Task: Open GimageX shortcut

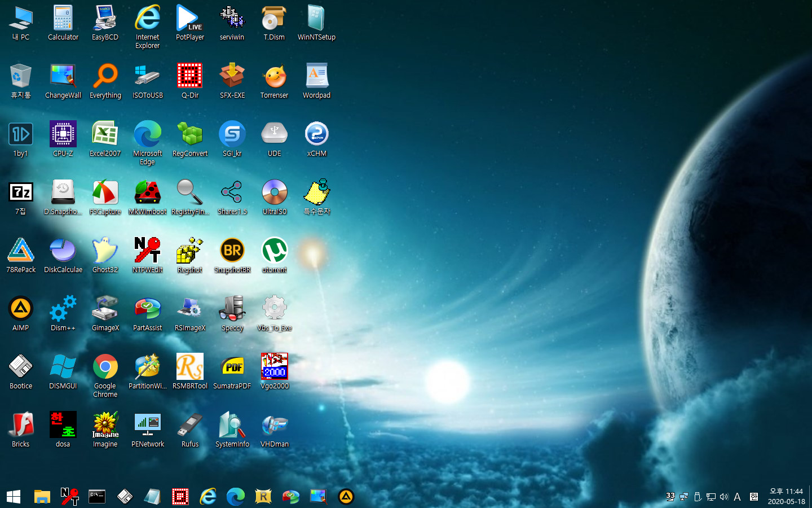Action: (105, 314)
